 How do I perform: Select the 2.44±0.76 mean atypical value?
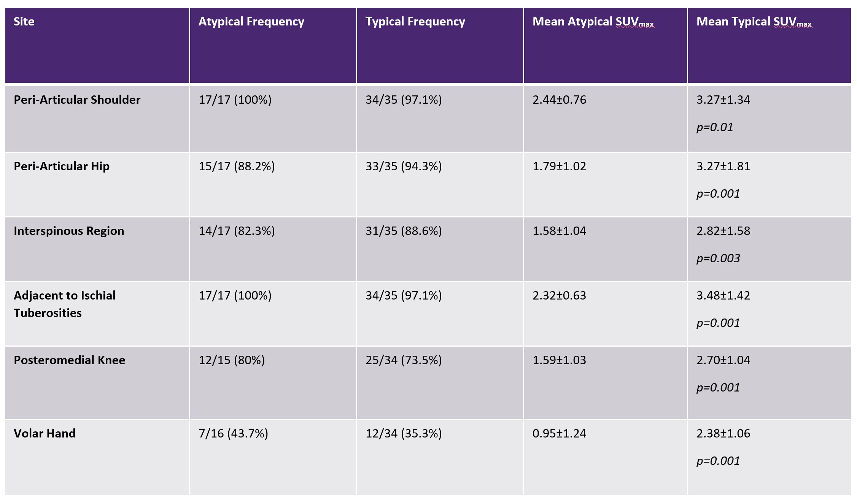pos(559,100)
